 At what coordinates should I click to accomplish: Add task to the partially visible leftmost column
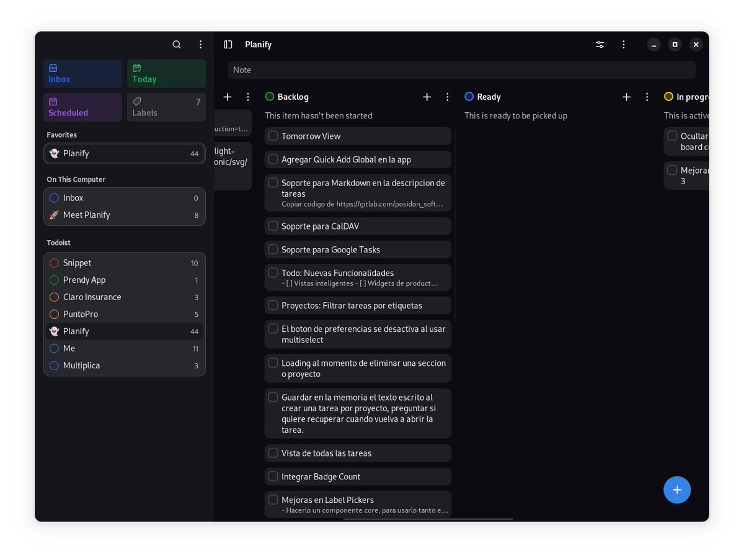coord(228,97)
